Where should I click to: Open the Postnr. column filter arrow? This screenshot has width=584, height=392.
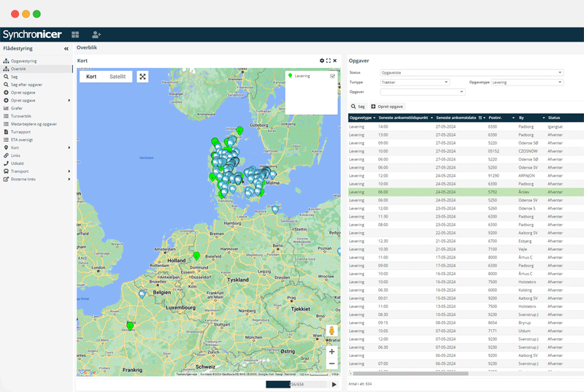513,118
